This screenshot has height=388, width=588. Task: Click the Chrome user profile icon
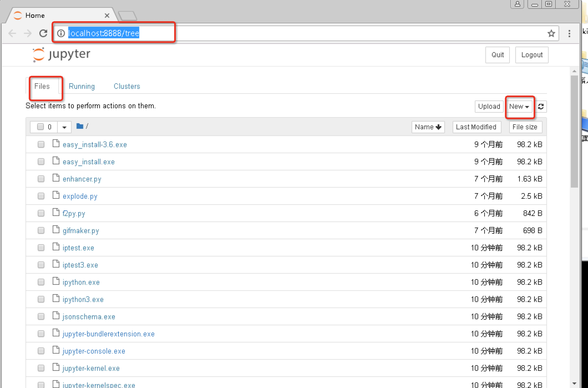coord(517,4)
